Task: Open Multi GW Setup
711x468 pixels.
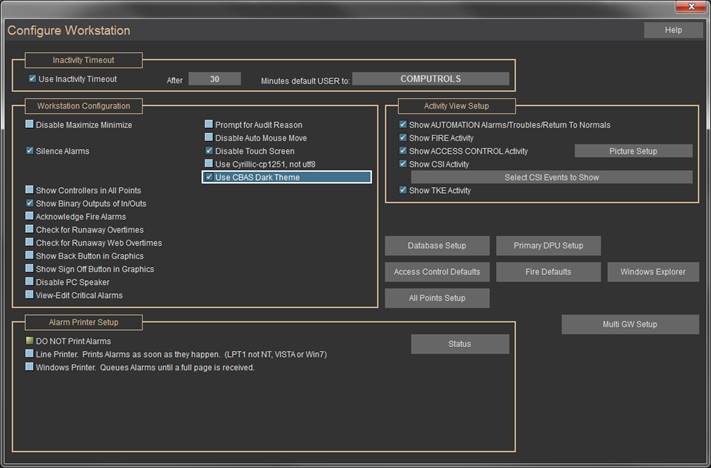Action: (x=630, y=324)
